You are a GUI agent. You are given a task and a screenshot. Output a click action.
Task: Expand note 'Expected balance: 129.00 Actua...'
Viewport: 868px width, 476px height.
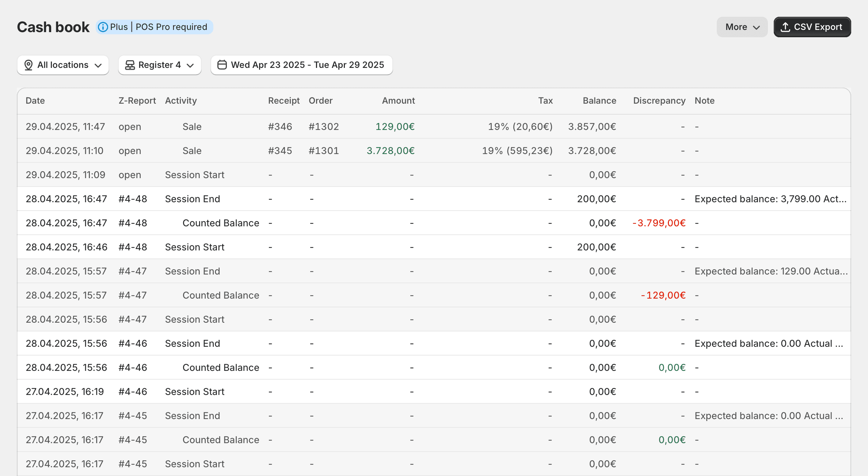point(771,271)
